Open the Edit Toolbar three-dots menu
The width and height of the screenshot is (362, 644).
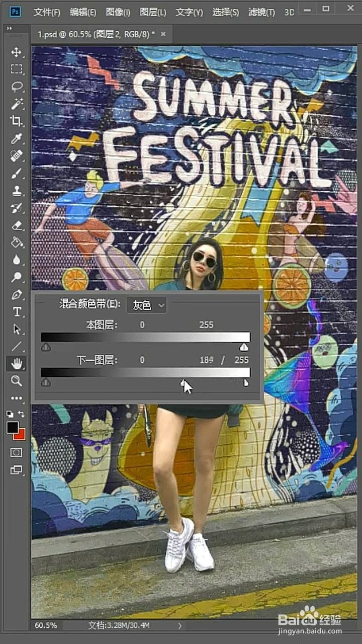17,398
